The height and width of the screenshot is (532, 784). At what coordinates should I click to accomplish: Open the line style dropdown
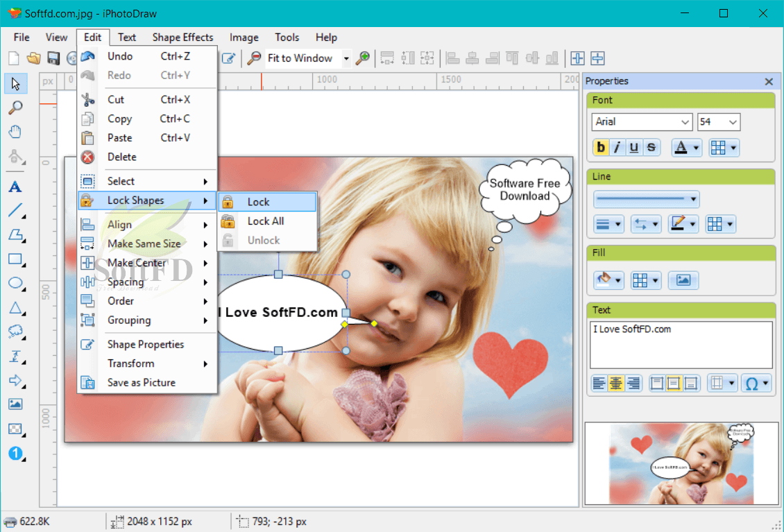point(646,199)
